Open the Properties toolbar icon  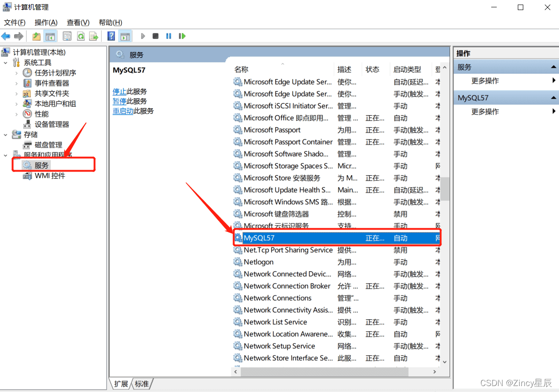(x=67, y=36)
